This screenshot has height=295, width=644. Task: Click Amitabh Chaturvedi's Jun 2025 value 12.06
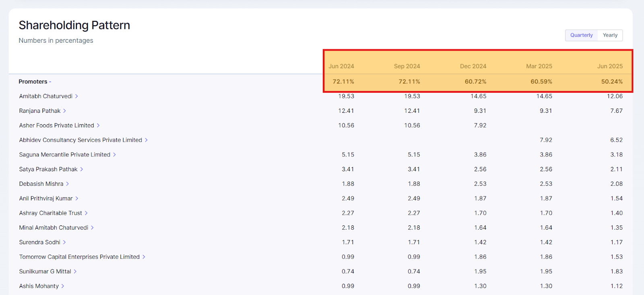(x=615, y=96)
